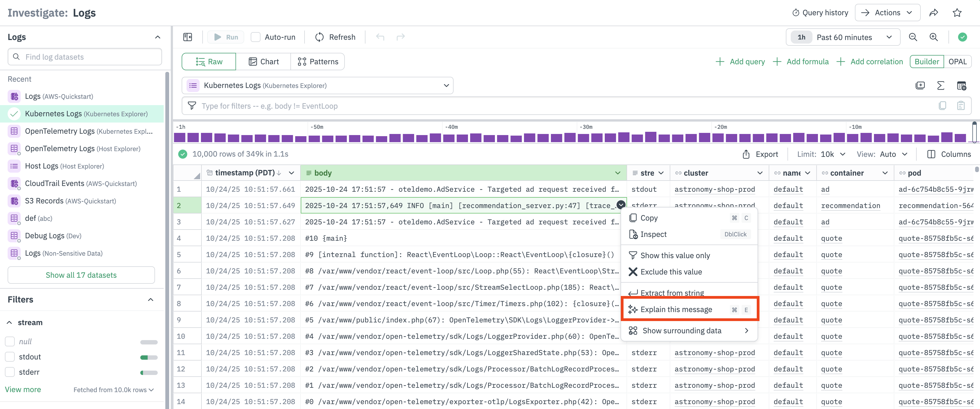
Task: Click the Find log datasets search field
Action: (x=85, y=57)
